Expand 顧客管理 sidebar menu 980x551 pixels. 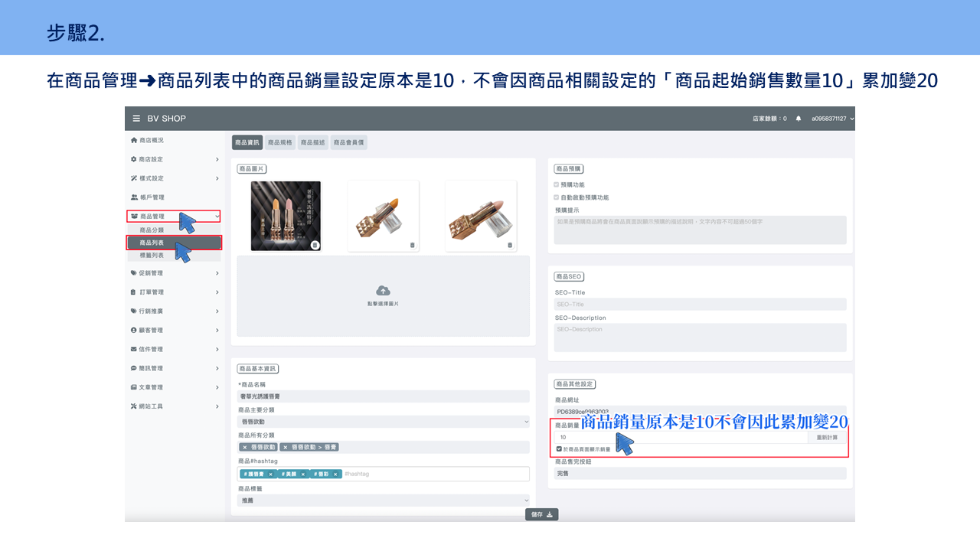pos(175,330)
